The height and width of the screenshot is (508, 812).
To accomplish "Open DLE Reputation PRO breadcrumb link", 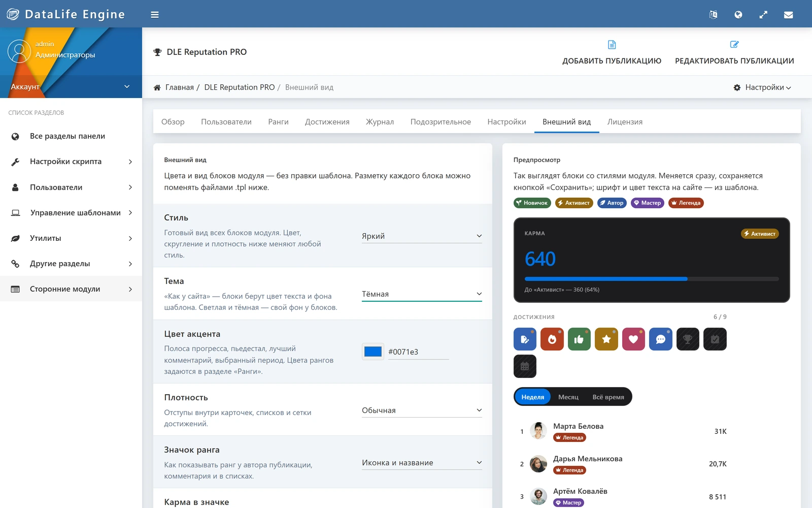I will 240,87.
